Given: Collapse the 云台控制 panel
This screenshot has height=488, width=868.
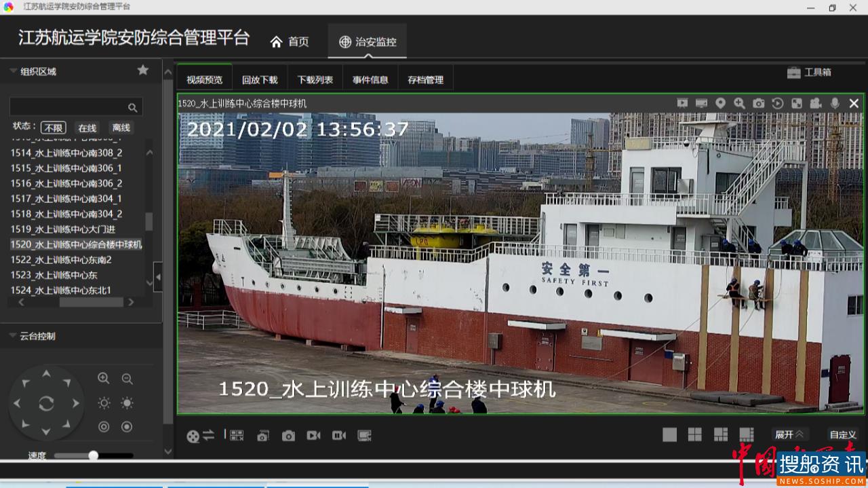Looking at the screenshot, I should tap(13, 335).
